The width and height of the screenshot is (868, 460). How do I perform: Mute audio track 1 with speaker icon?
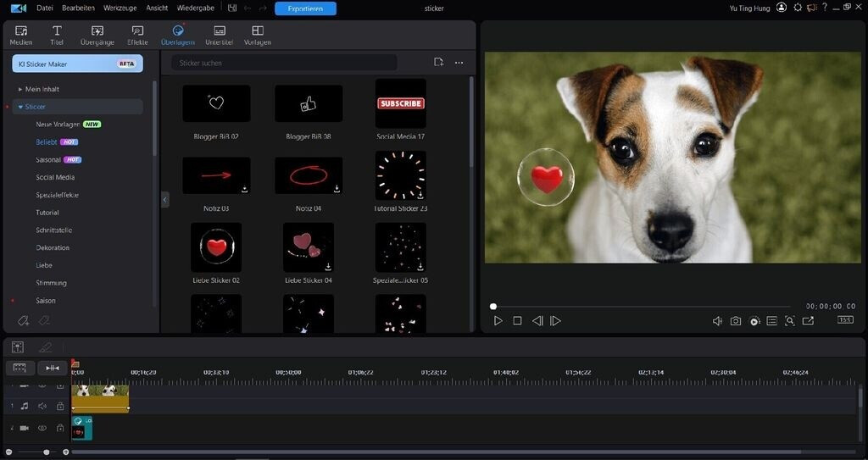42,406
